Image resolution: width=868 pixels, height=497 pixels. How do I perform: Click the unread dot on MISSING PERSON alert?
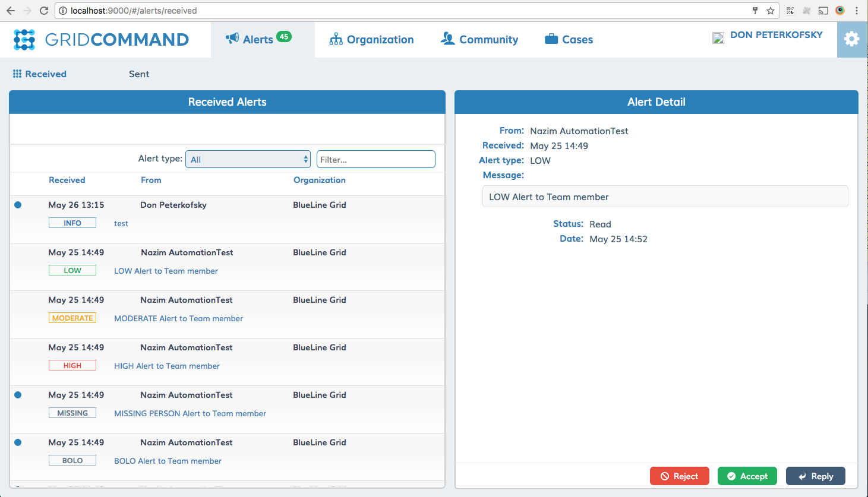[18, 395]
